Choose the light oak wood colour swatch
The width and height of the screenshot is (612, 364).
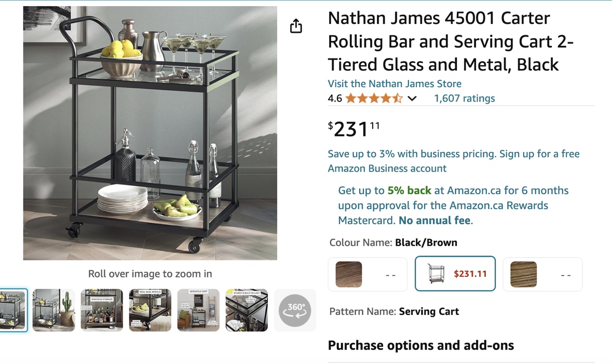(x=542, y=274)
